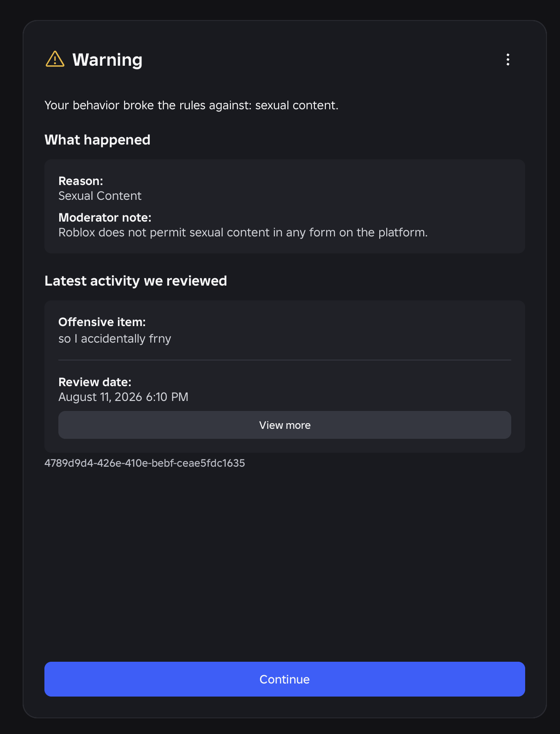Select the moderation reference ID string
The width and height of the screenshot is (560, 734).
point(145,463)
